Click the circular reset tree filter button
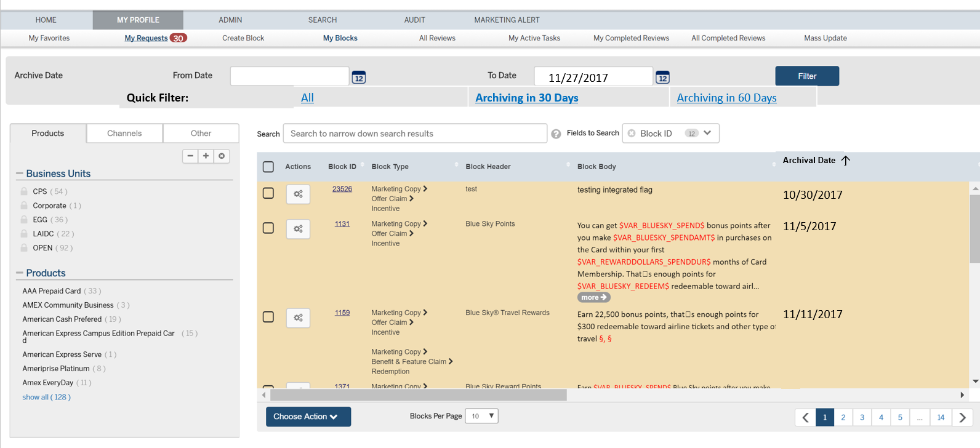This screenshot has width=980, height=448. tap(222, 156)
